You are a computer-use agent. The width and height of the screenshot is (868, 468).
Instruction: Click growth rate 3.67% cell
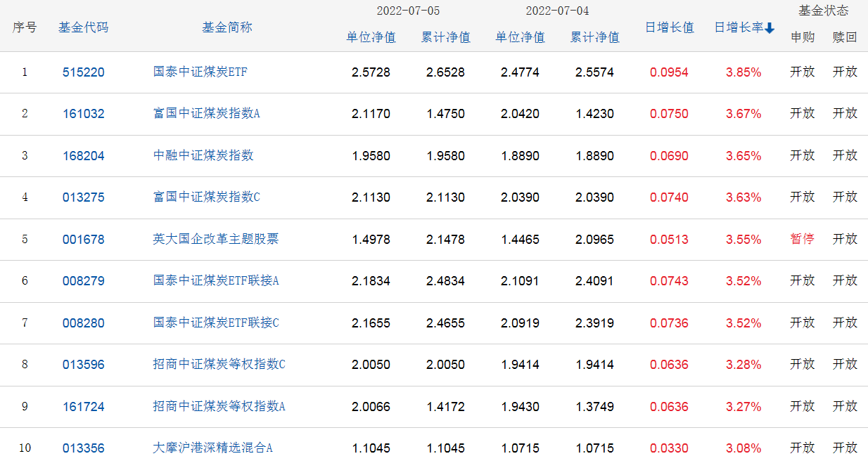743,114
